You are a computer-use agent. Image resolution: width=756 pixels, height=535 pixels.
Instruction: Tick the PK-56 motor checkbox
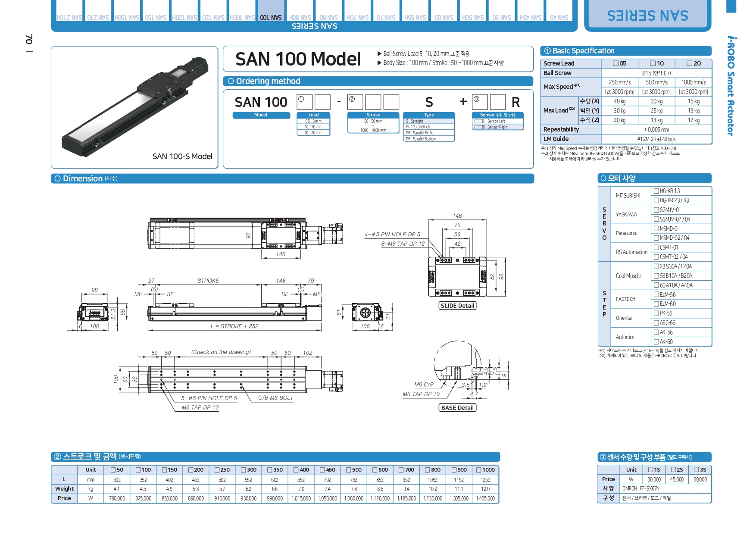click(x=656, y=313)
